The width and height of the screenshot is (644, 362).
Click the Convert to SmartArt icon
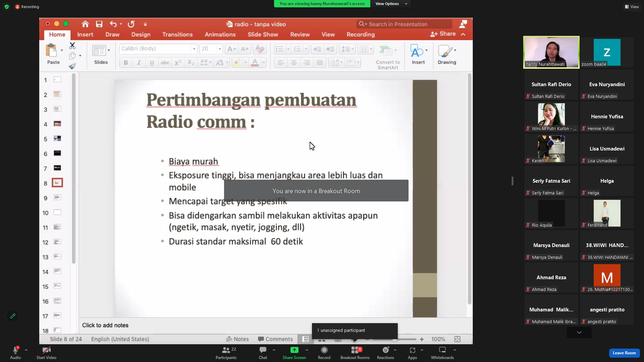click(386, 51)
